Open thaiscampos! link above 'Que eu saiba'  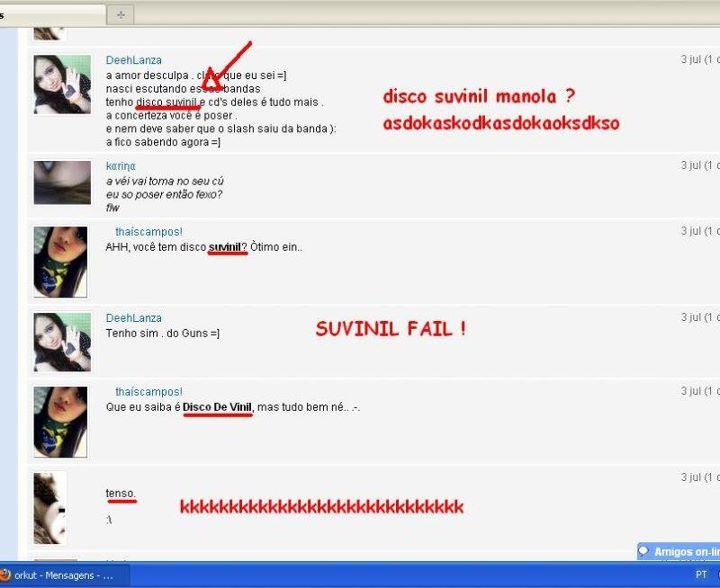[149, 392]
